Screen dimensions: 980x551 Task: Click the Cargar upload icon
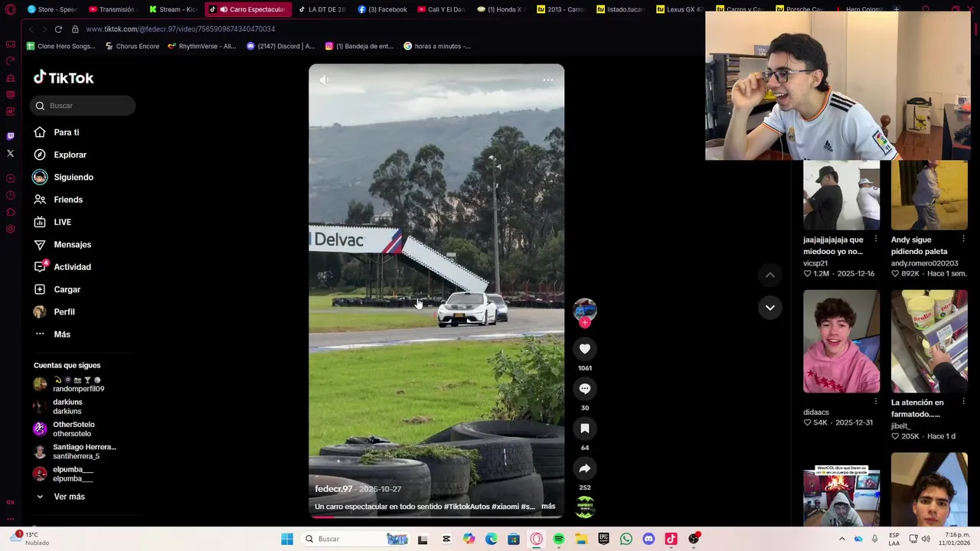tap(40, 289)
